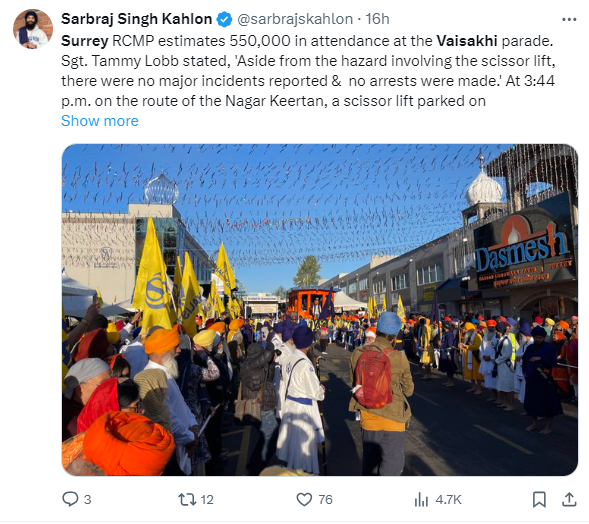Click the bold Vaisakhi keyword

[467, 41]
